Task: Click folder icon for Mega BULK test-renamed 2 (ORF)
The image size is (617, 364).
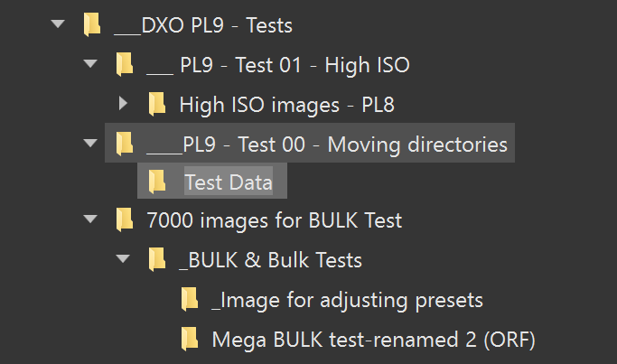Action: [190, 339]
